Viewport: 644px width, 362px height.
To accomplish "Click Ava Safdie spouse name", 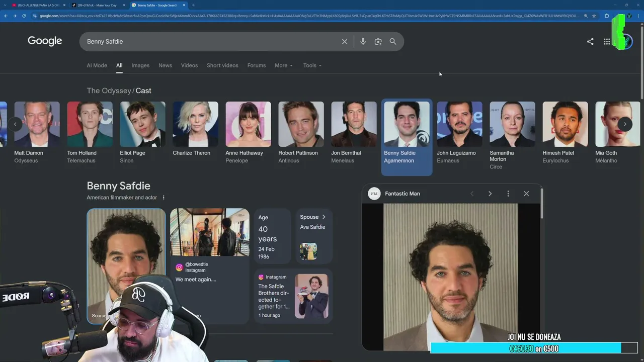I will (312, 227).
